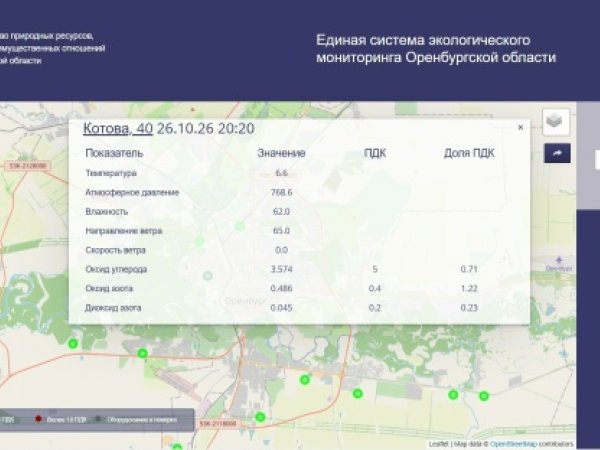Select the Оксид углерода row label
This screenshot has height=450, width=600.
pyautogui.click(x=116, y=269)
